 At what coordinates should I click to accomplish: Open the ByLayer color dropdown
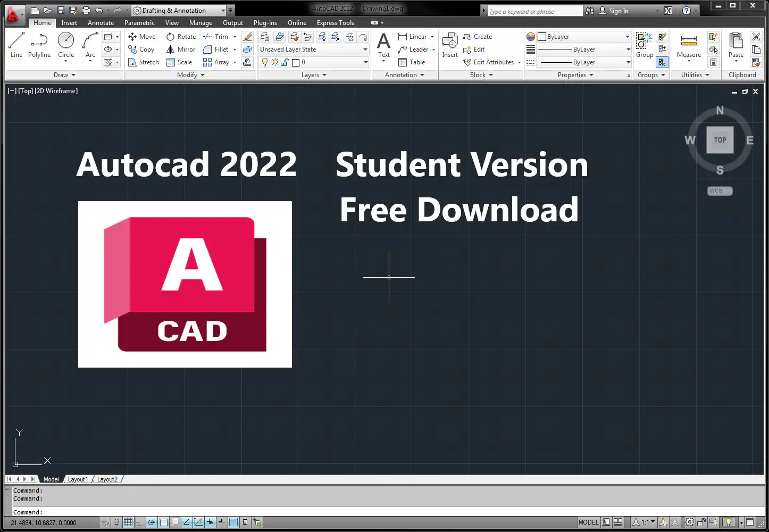point(584,37)
